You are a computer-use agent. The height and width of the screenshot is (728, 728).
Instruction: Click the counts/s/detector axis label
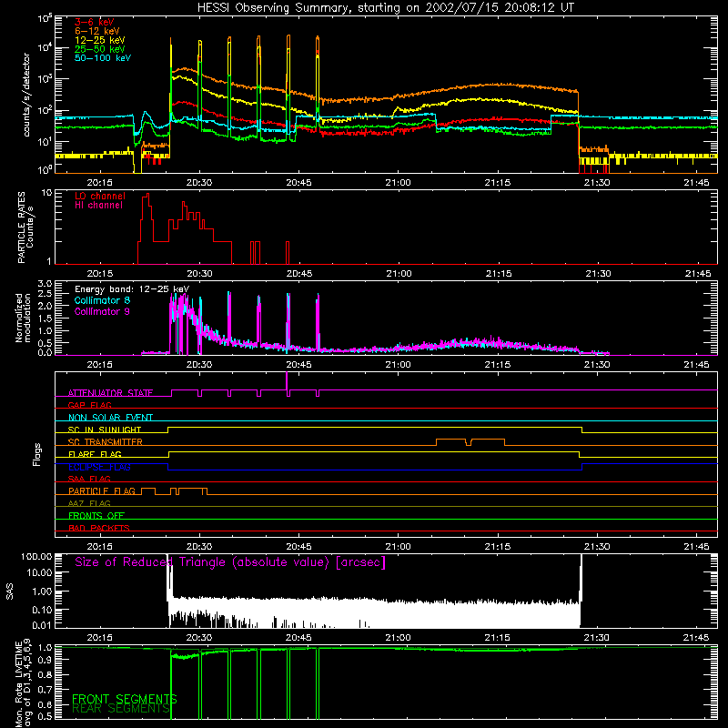(26, 95)
